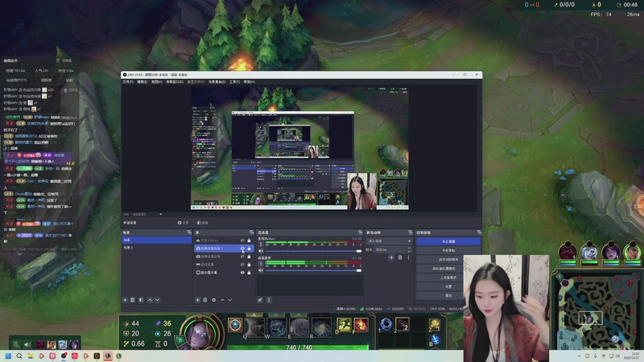Move the selected source down
The width and height of the screenshot is (644, 362).
point(230,300)
